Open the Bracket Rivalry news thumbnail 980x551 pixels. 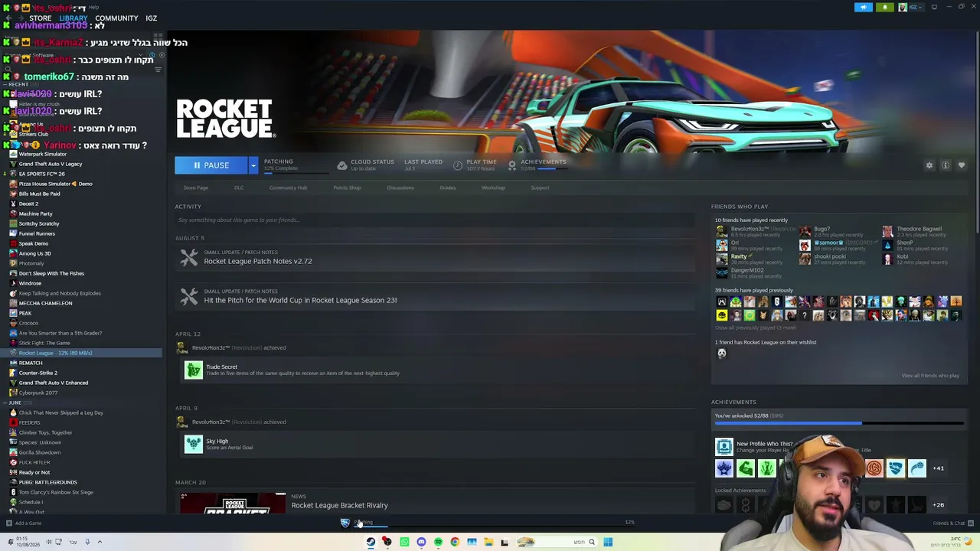233,503
